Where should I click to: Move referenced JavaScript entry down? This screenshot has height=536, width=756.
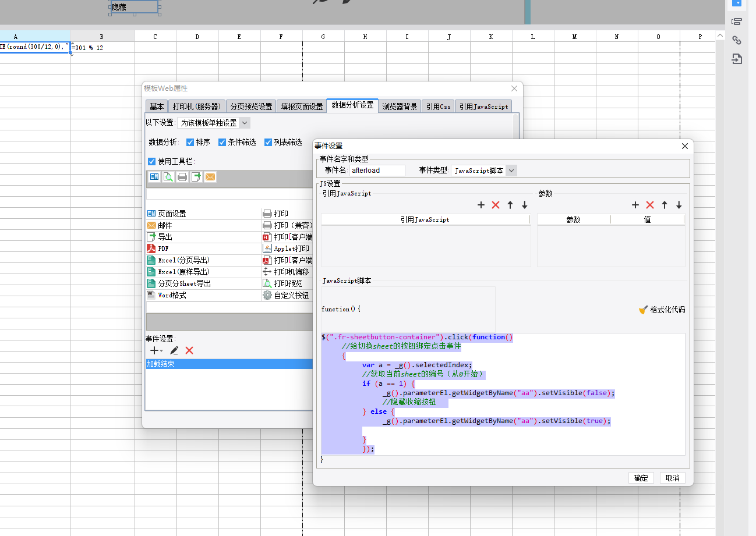(524, 205)
